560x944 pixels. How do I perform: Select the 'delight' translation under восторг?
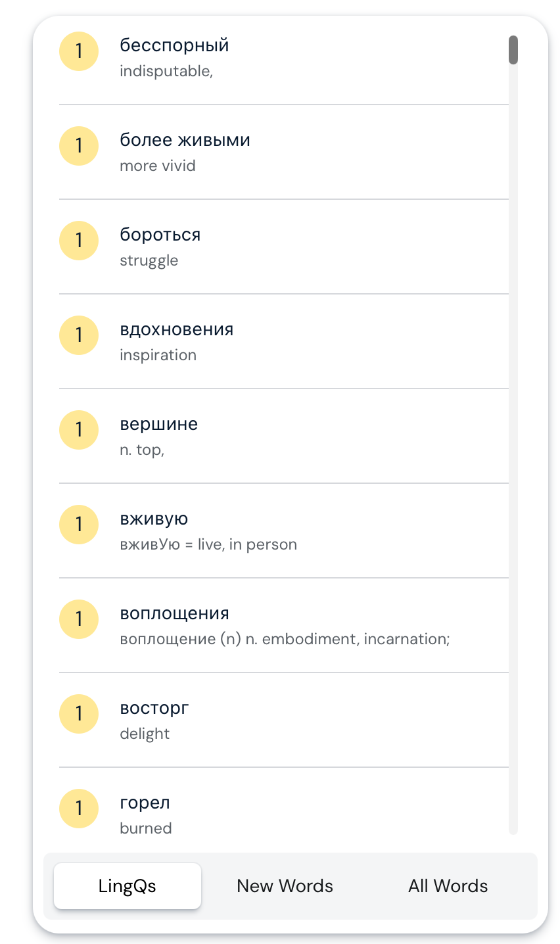coord(145,734)
